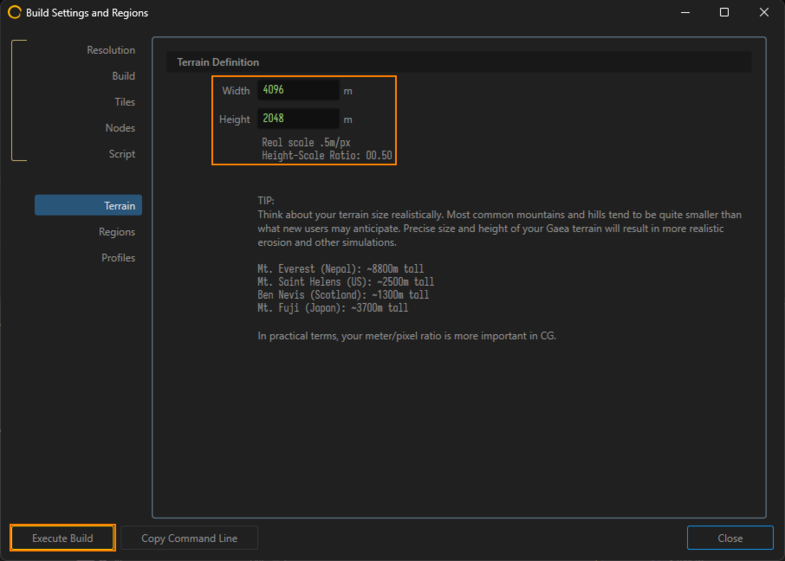This screenshot has height=561, width=785.
Task: Open the Script section
Action: [x=122, y=154]
